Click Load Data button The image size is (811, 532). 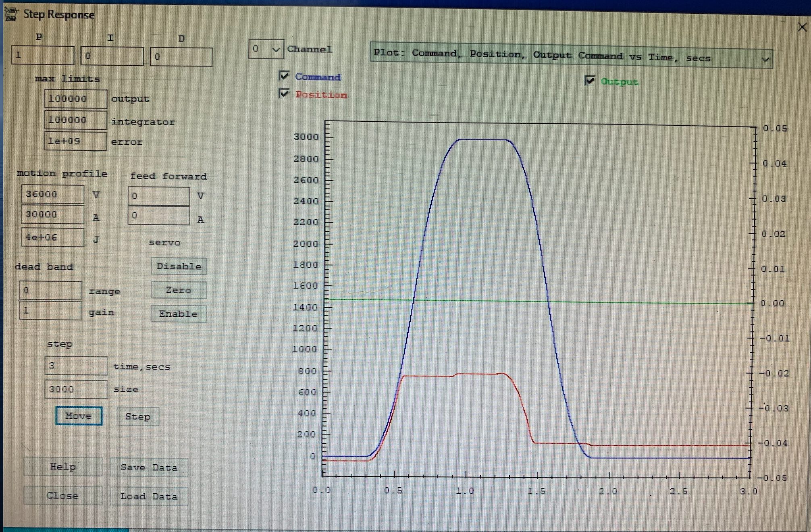point(149,497)
